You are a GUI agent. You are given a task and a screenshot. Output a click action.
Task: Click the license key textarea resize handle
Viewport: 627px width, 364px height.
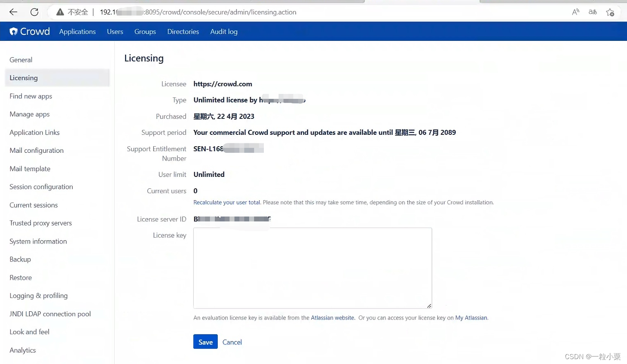pos(429,306)
